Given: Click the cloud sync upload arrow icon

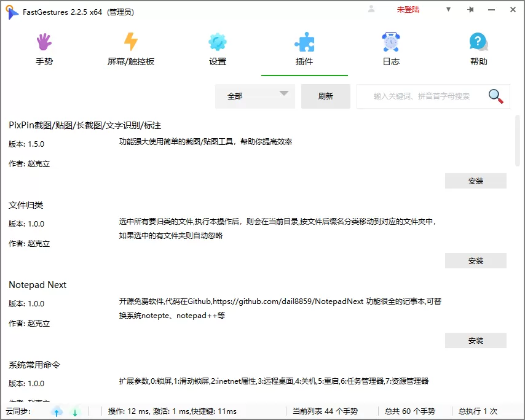Looking at the screenshot, I should coord(57,411).
